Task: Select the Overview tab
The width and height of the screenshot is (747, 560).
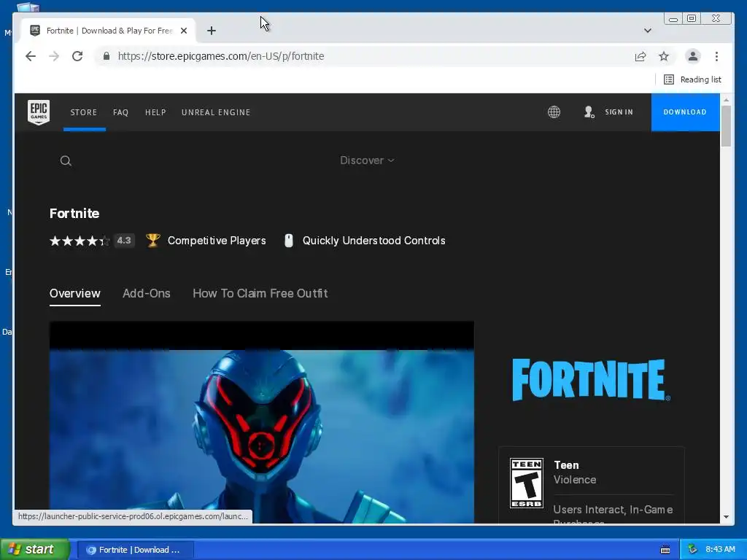Action: [x=75, y=293]
